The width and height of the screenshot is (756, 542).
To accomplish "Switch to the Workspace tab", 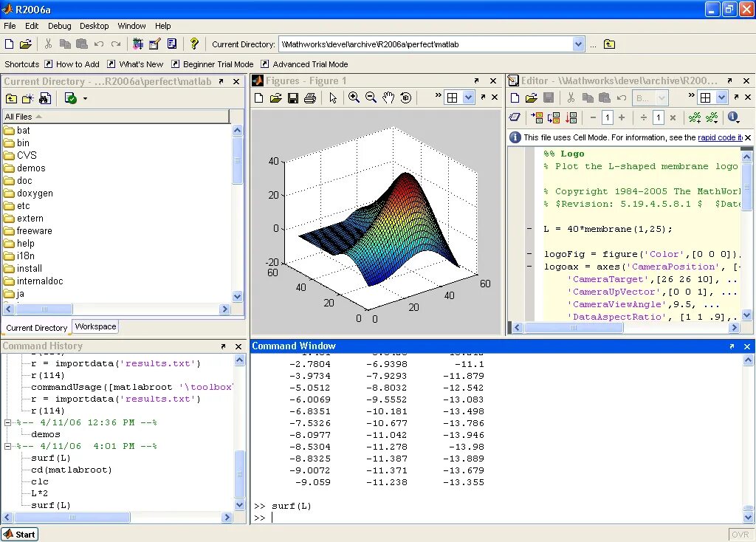I will 95,326.
